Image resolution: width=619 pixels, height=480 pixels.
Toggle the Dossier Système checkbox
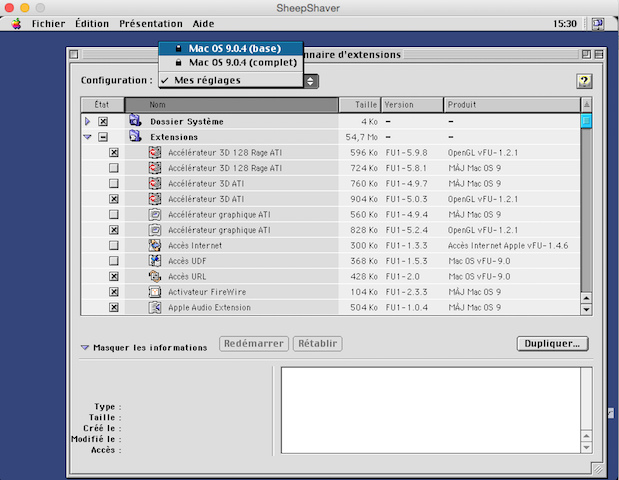point(103,122)
